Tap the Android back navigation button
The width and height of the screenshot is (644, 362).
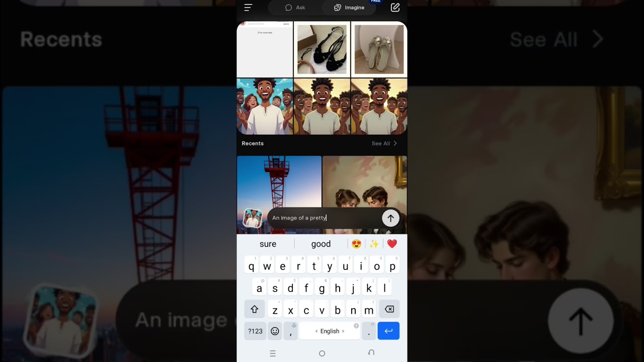click(x=371, y=353)
